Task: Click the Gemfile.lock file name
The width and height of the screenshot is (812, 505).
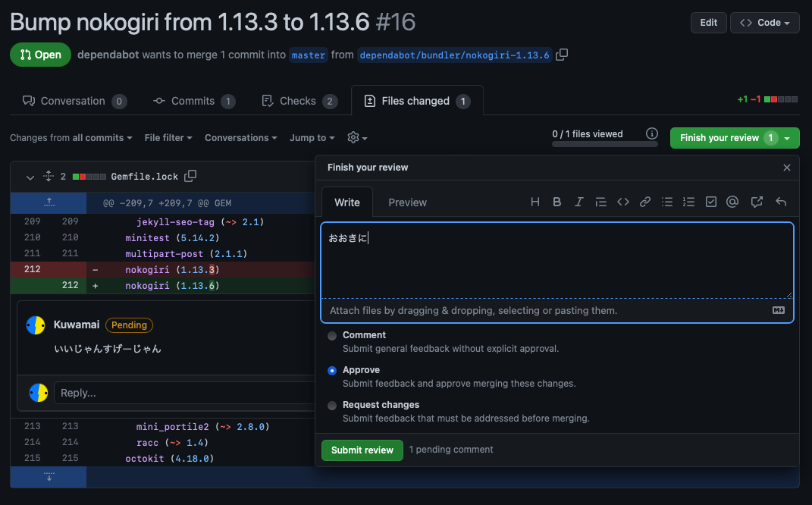Action: 145,177
